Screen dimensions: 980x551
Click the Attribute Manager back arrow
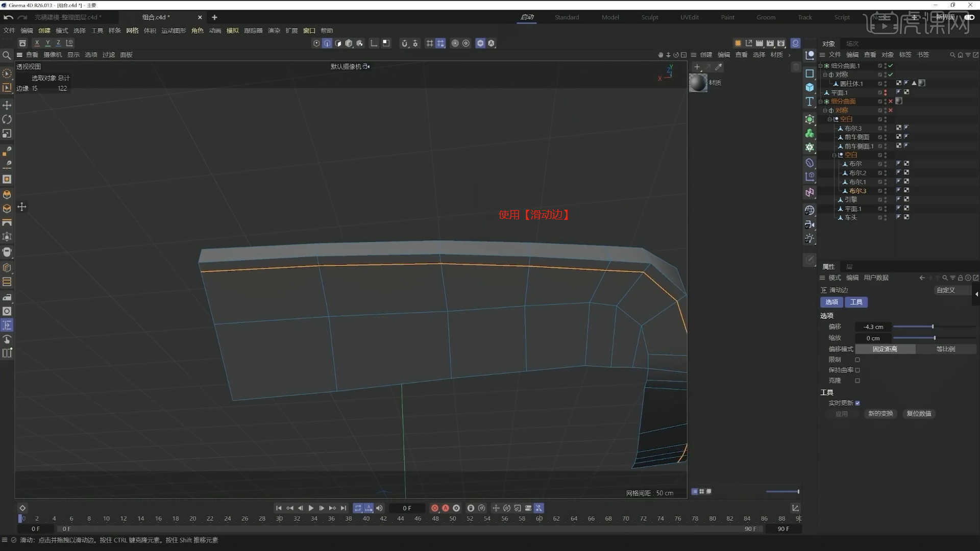pos(922,278)
